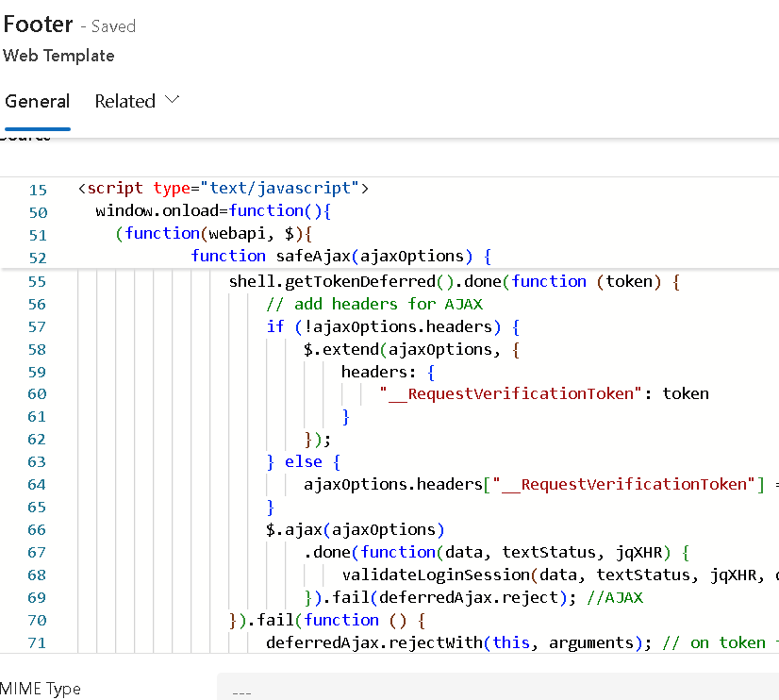
Task: Click the $.extend(ajaxOptions, { line
Action: click(412, 350)
